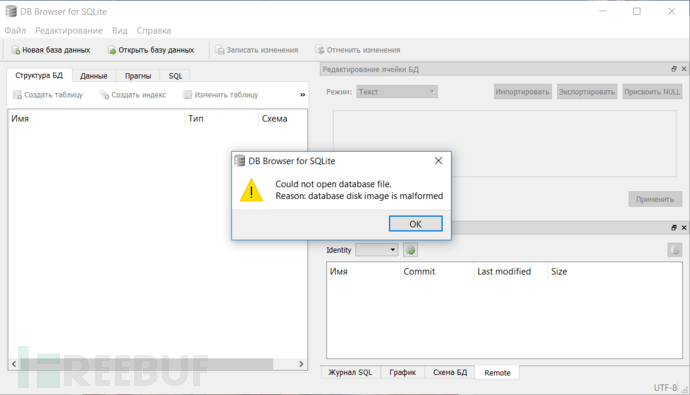The height and width of the screenshot is (395, 690).
Task: Click the Новая база данных toolbar button
Action: pos(51,50)
